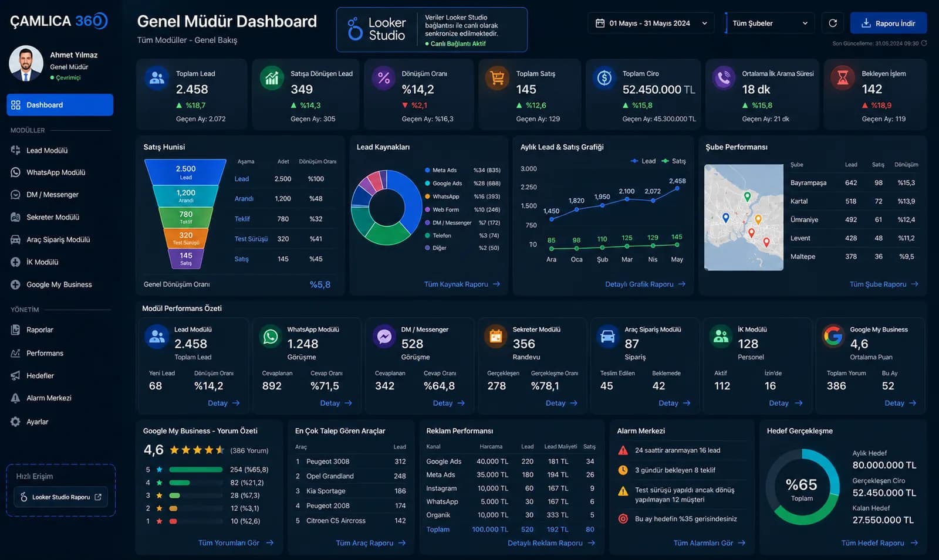The width and height of the screenshot is (939, 560).
Task: Click the Satışa Dönüşen Lead chart icon
Action: (x=271, y=78)
